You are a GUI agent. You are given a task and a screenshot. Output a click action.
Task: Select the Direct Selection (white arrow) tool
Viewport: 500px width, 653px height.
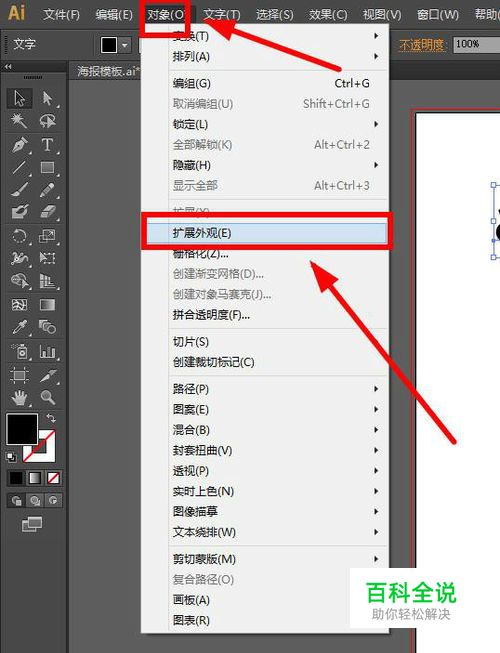point(47,98)
